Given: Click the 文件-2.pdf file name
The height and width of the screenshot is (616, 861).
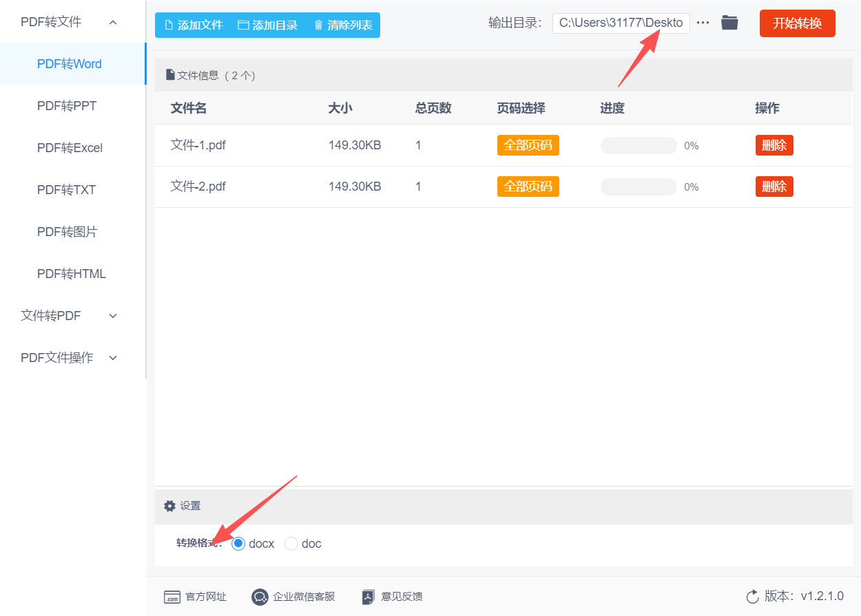Looking at the screenshot, I should [198, 187].
